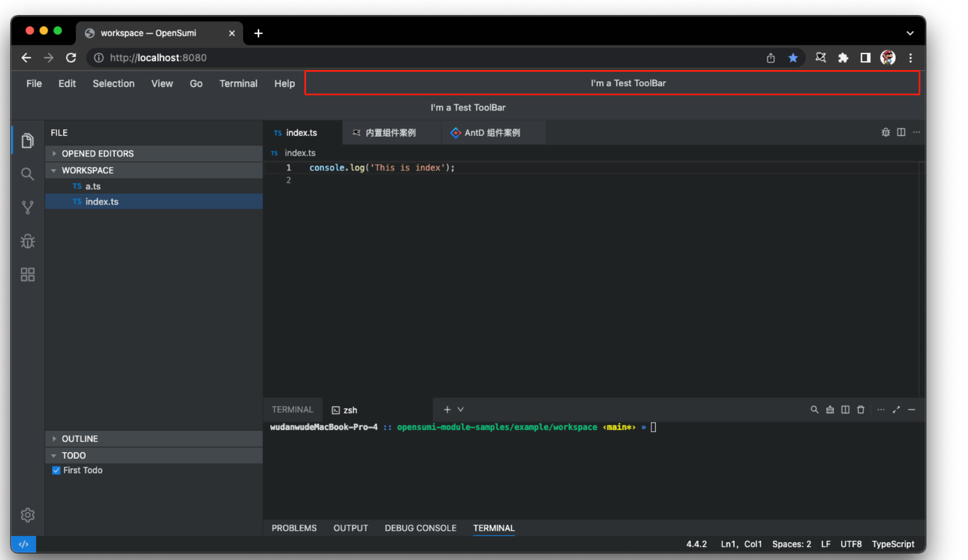Viewport: 968px width, 560px height.
Task: Clear the terminal with the clean icon
Action: tap(830, 410)
